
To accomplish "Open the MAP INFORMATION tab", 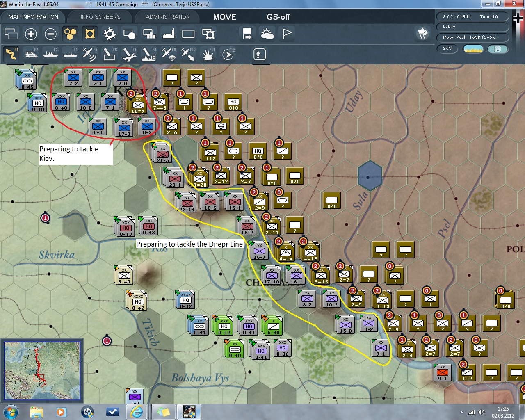I will (33, 17).
